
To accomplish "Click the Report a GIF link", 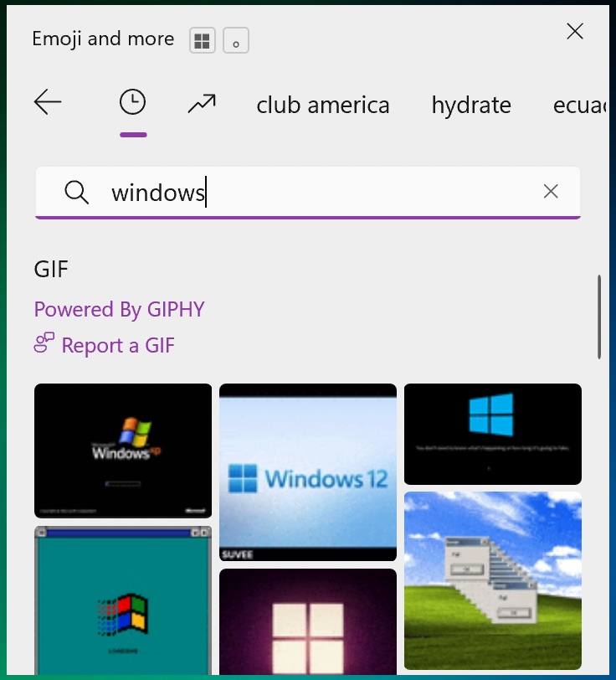I will click(x=118, y=346).
